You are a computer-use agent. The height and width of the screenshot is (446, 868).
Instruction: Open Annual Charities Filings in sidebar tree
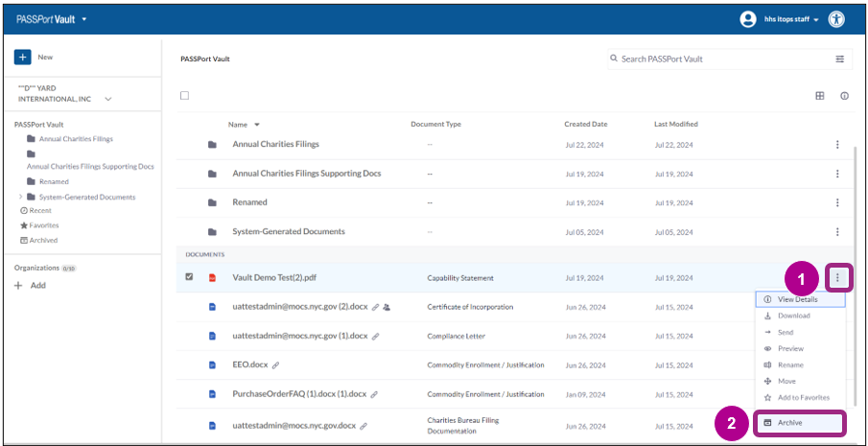point(76,139)
